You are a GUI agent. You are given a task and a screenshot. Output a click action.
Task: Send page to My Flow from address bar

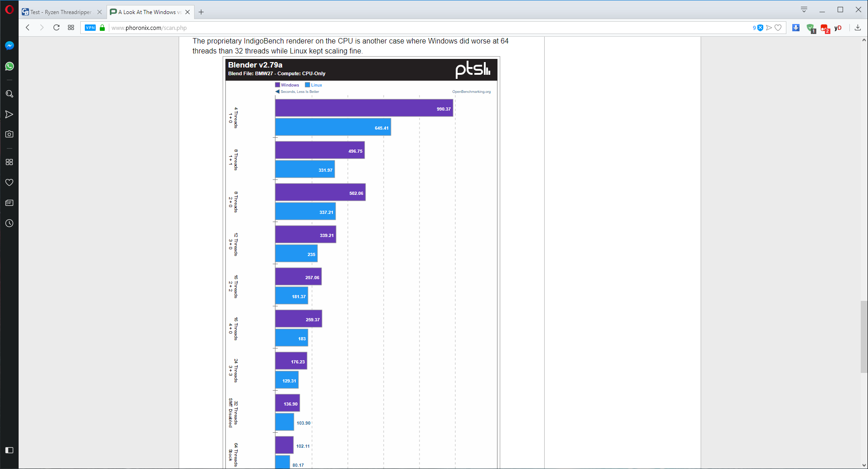(769, 28)
